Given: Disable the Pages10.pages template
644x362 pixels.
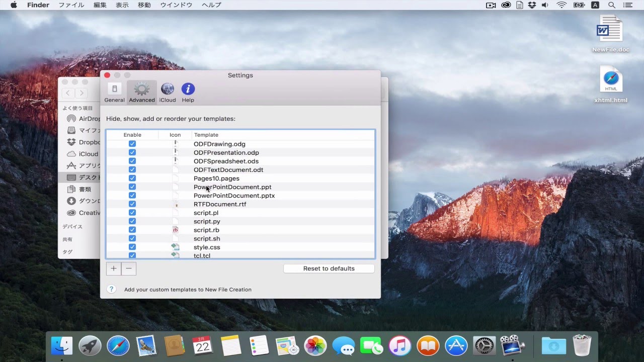Looking at the screenshot, I should [x=132, y=178].
